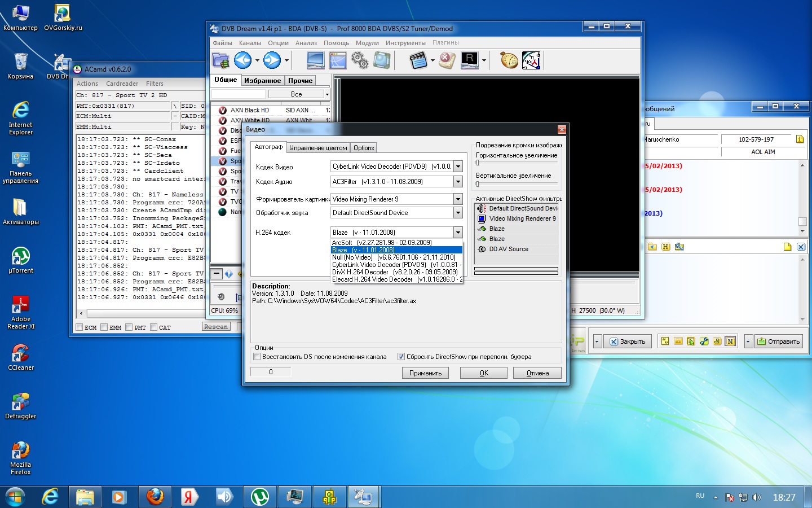The width and height of the screenshot is (812, 508).
Task: Click the N icon in chat toolbar
Action: point(730,341)
